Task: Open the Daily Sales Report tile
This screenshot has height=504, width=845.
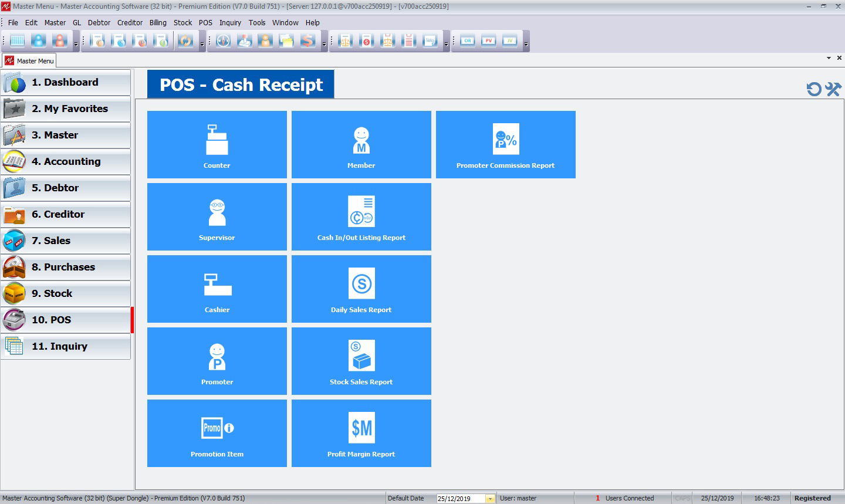Action: [x=361, y=289]
